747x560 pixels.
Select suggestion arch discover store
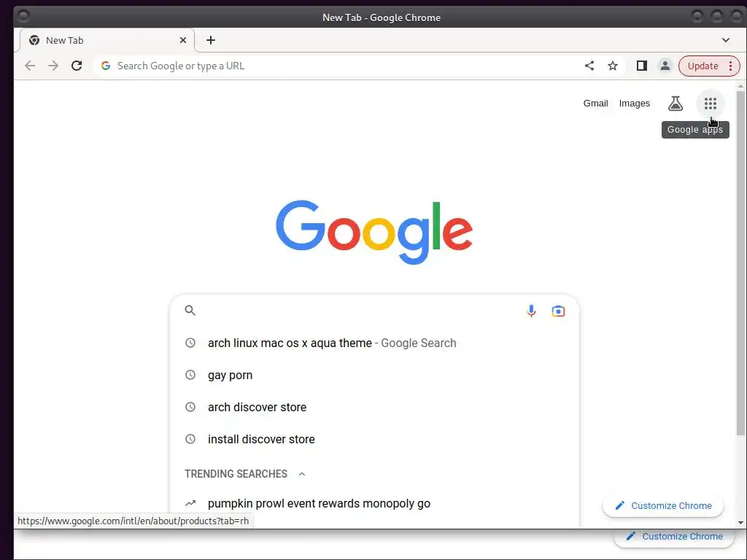click(374, 407)
